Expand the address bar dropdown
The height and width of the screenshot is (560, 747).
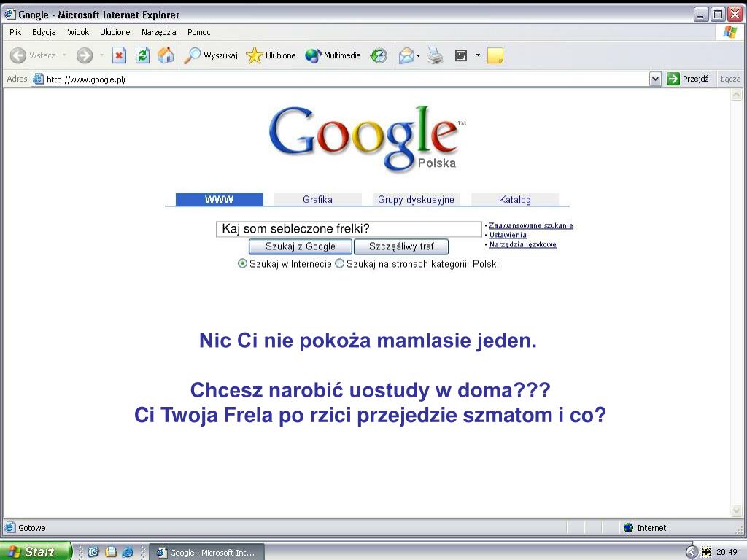pos(656,79)
